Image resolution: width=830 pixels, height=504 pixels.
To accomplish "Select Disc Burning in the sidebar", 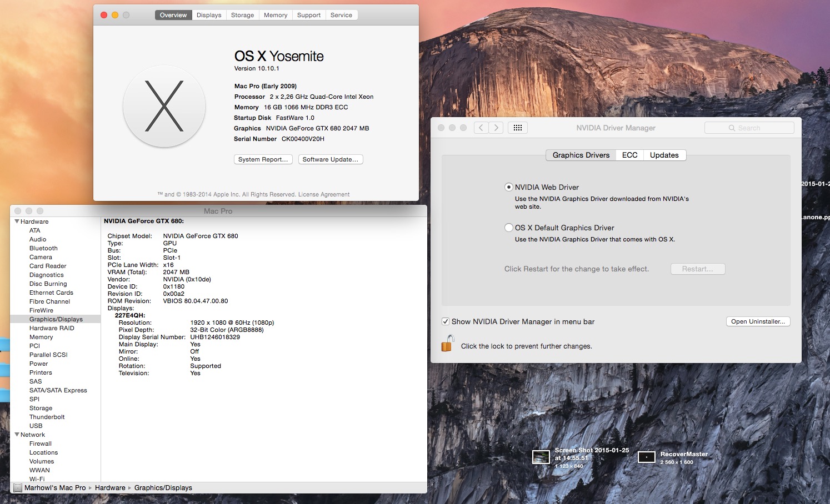I will pyautogui.click(x=48, y=284).
